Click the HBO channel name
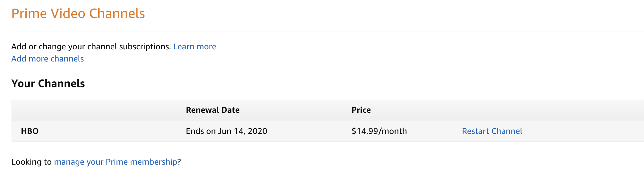 30,131
